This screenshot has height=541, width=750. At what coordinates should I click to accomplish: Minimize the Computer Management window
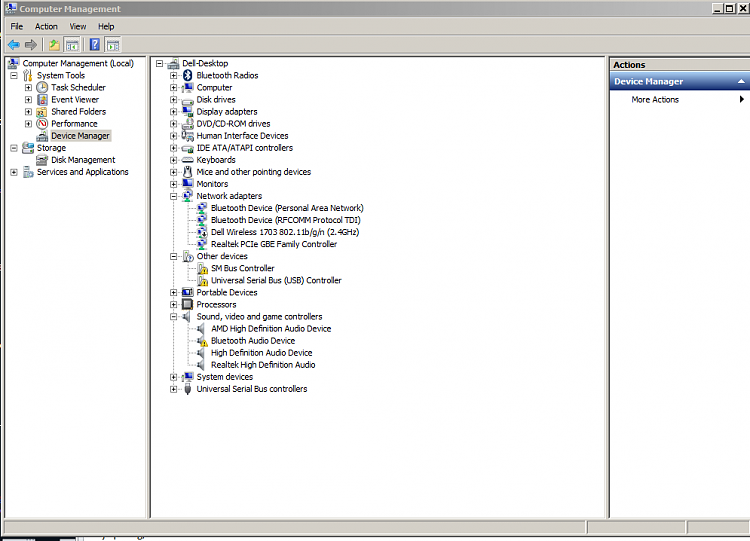coord(717,9)
